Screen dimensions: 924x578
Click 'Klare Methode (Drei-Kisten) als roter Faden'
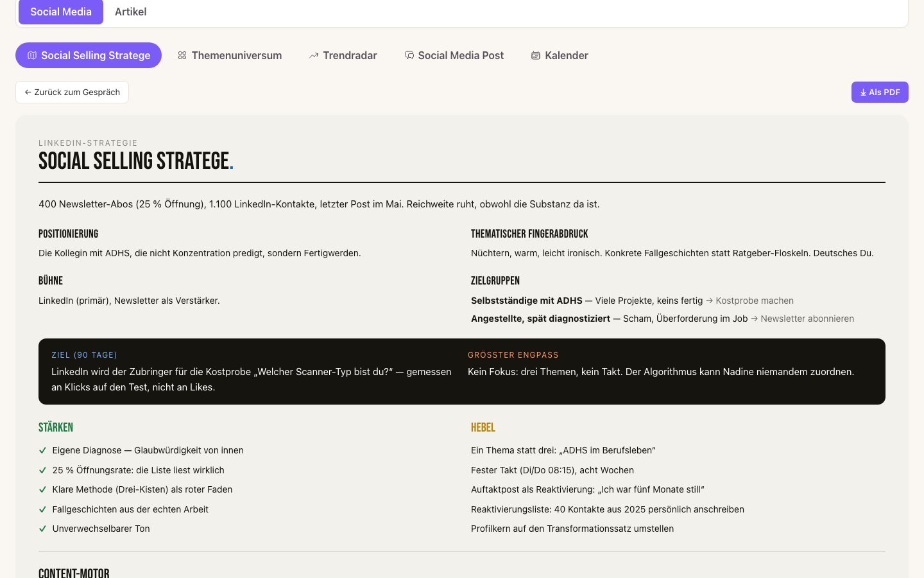(x=142, y=489)
